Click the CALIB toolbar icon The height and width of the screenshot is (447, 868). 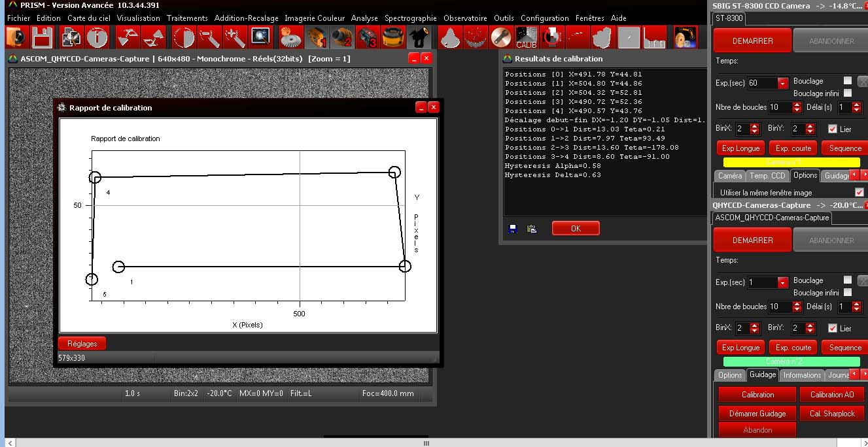pyautogui.click(x=526, y=38)
